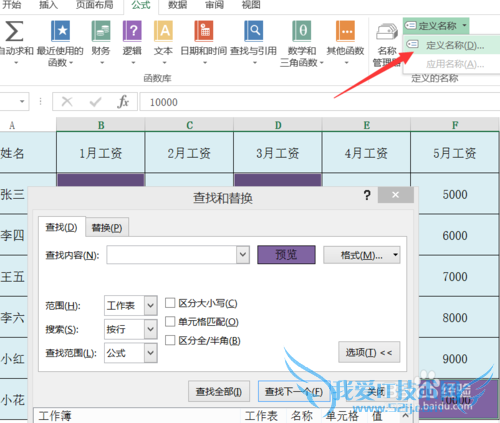500x423 pixels.
Task: Select the Find (查找) dialog tab
Action: 62,227
